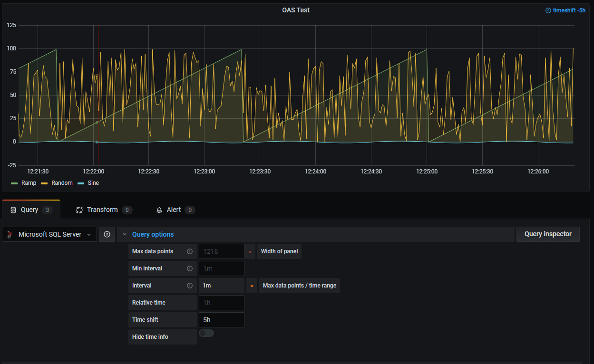Image resolution: width=594 pixels, height=364 pixels.
Task: Click the Max data points info icon
Action: (190, 251)
